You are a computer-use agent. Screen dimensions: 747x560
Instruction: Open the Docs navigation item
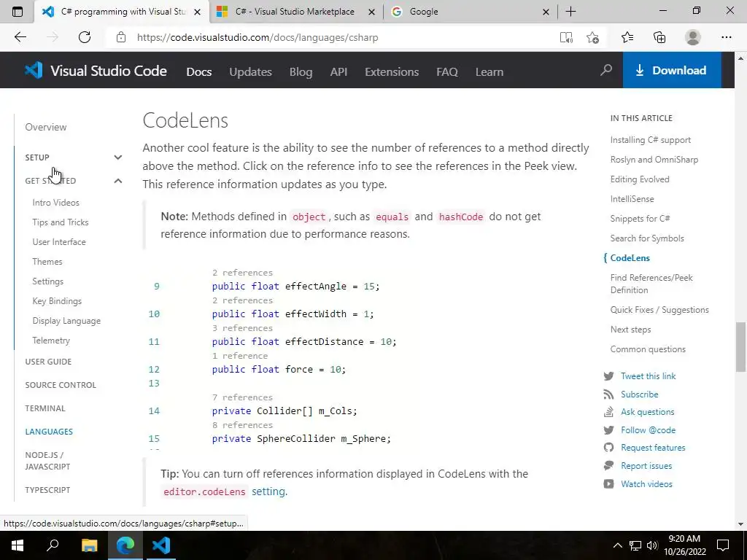point(199,72)
